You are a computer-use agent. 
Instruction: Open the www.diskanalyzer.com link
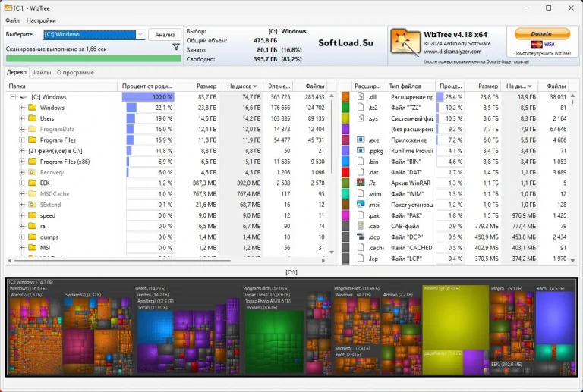(452, 52)
